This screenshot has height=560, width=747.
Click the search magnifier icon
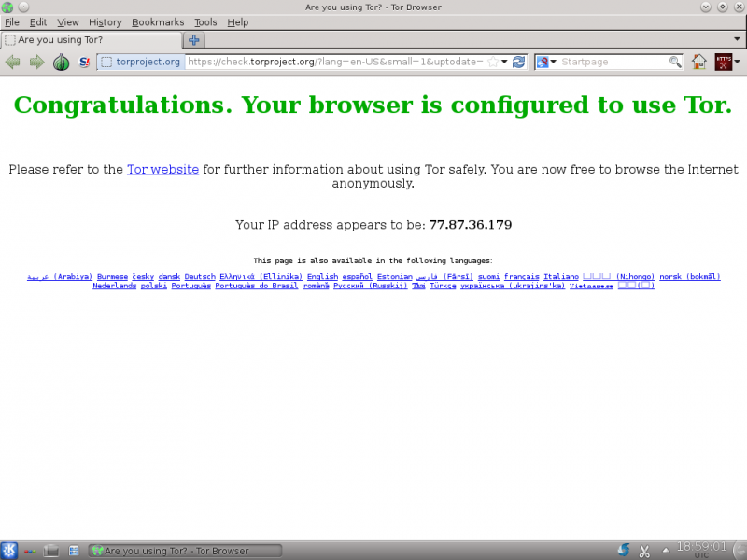click(674, 62)
